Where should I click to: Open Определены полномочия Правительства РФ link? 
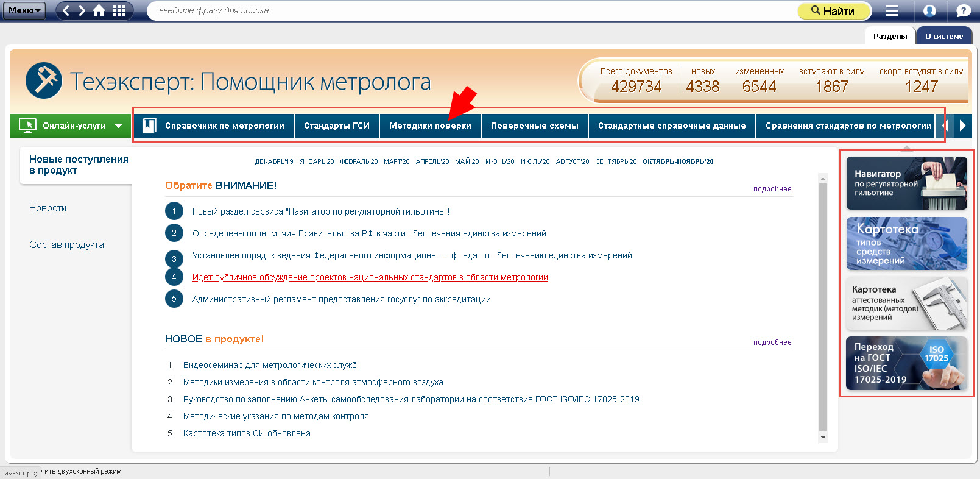(369, 233)
